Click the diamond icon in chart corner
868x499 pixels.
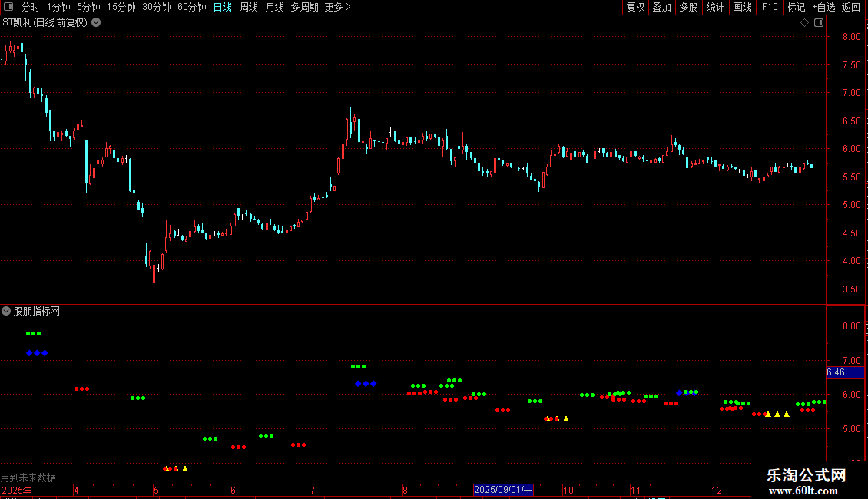pos(805,23)
